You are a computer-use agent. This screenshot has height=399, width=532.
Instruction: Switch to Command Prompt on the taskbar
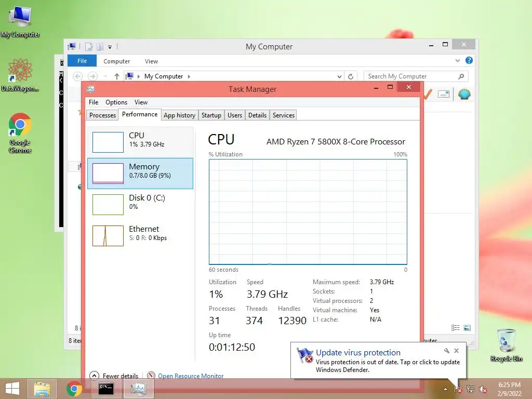(106, 389)
